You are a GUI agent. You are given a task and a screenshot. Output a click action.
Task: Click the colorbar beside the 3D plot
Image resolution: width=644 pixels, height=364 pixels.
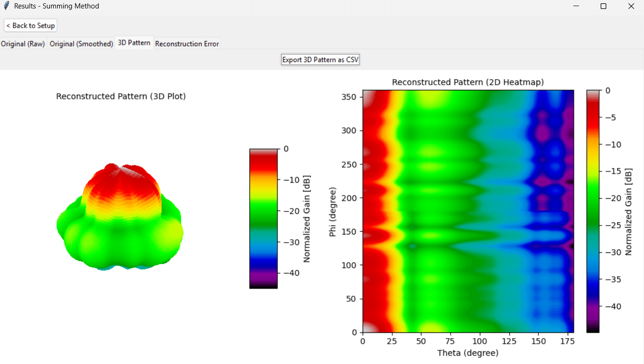(263, 218)
